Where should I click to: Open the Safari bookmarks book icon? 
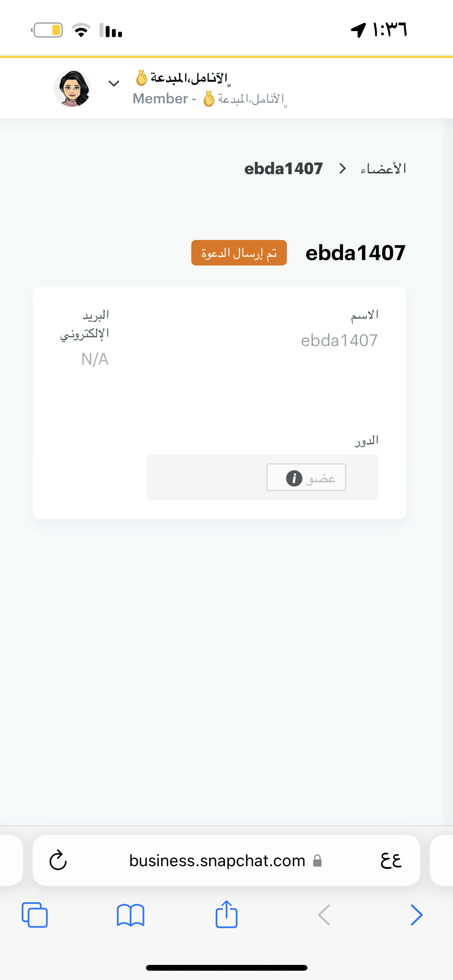pos(130,915)
